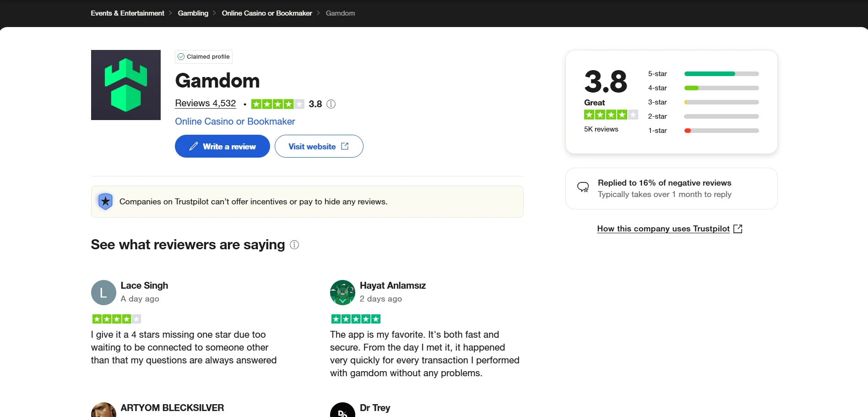The image size is (868, 417).
Task: Click the Great rating label
Action: (594, 103)
